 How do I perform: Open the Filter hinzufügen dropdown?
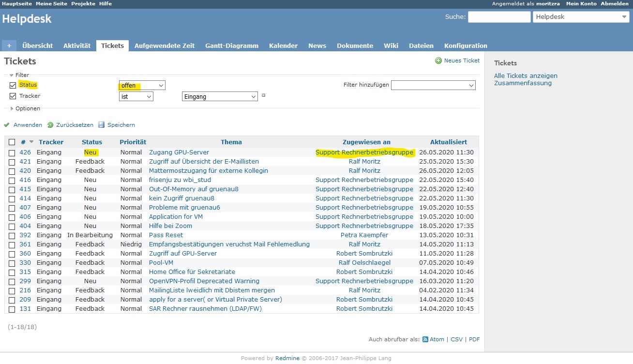433,85
